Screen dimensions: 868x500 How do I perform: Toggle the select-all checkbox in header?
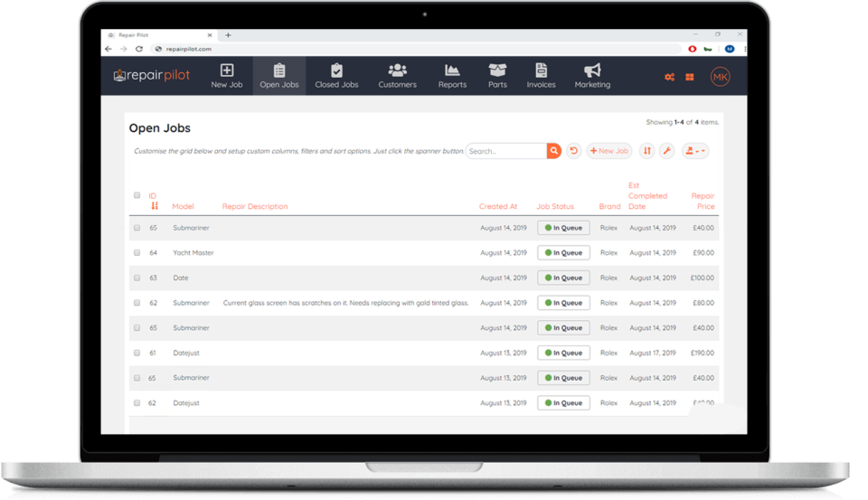[x=137, y=195]
